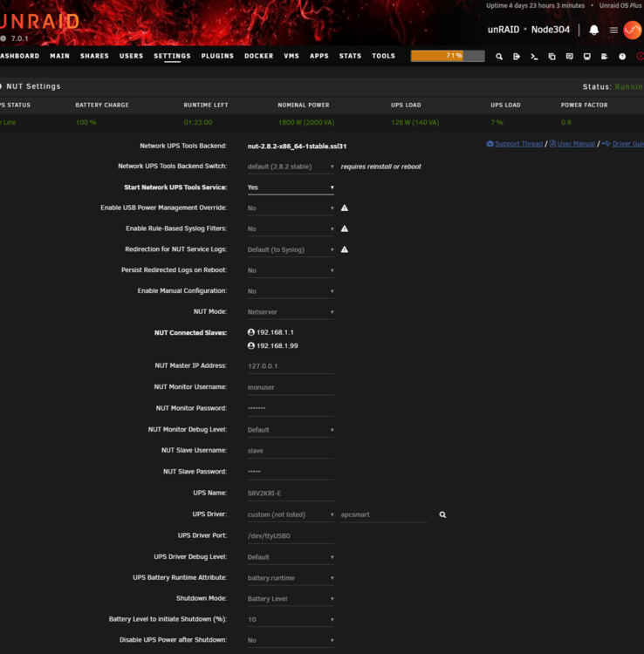Click the 01:23:00 runtime left value
Screen dimensions: 644x654
tap(198, 122)
